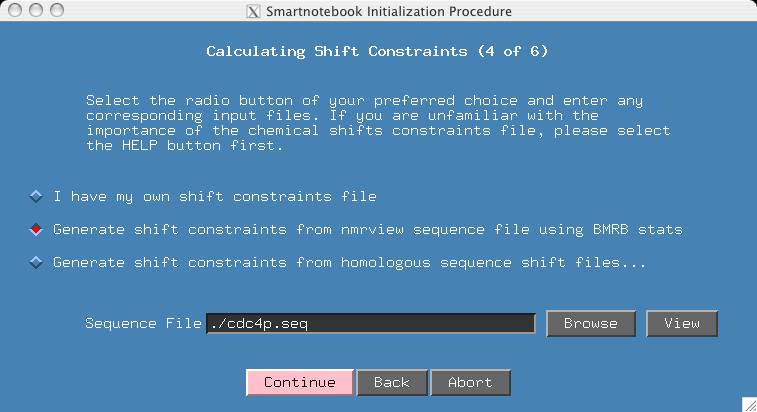This screenshot has height=412, width=757.
Task: Open the sequence file with the View button
Action: [682, 324]
